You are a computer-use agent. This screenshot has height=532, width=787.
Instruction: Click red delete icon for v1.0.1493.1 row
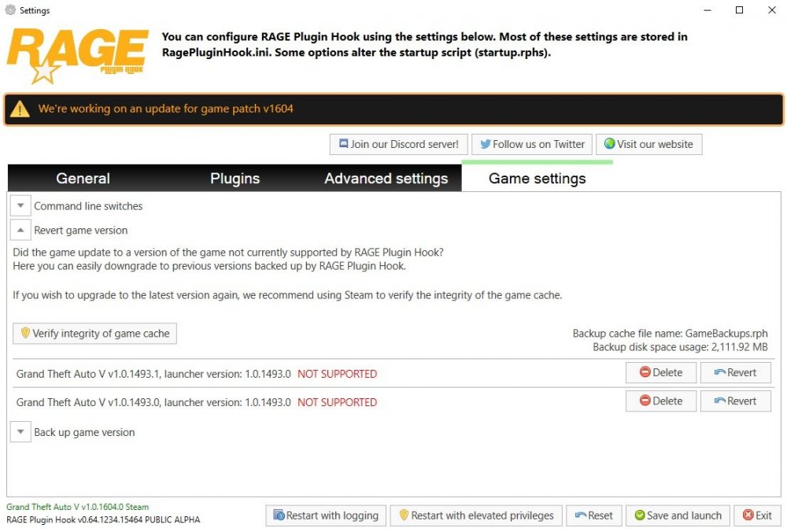click(x=645, y=372)
